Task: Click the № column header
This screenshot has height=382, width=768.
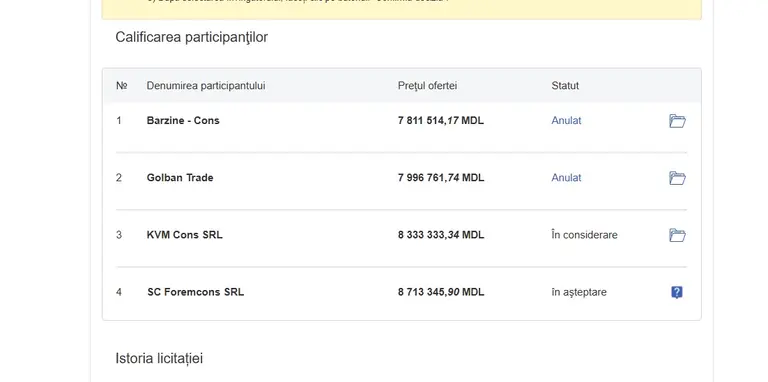Action: click(121, 86)
